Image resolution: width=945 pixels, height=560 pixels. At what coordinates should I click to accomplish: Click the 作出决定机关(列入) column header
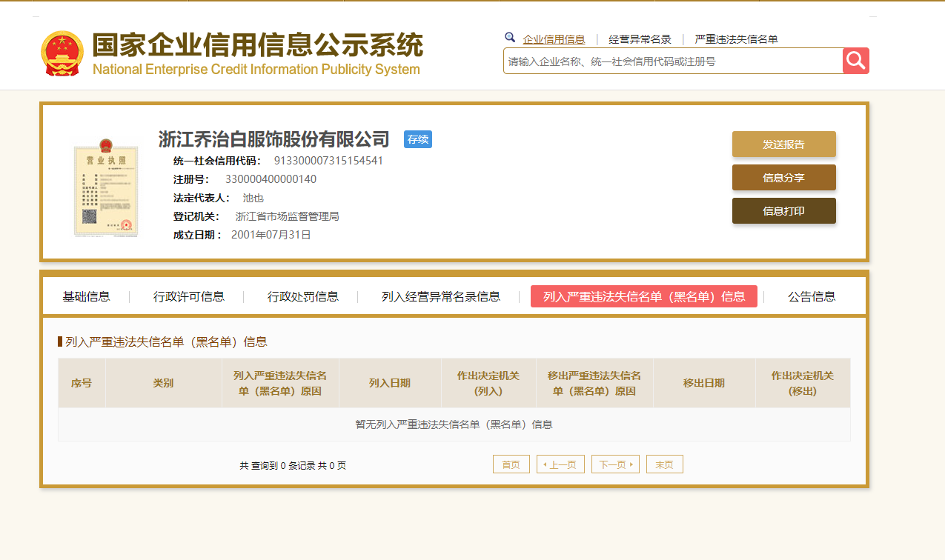[488, 383]
